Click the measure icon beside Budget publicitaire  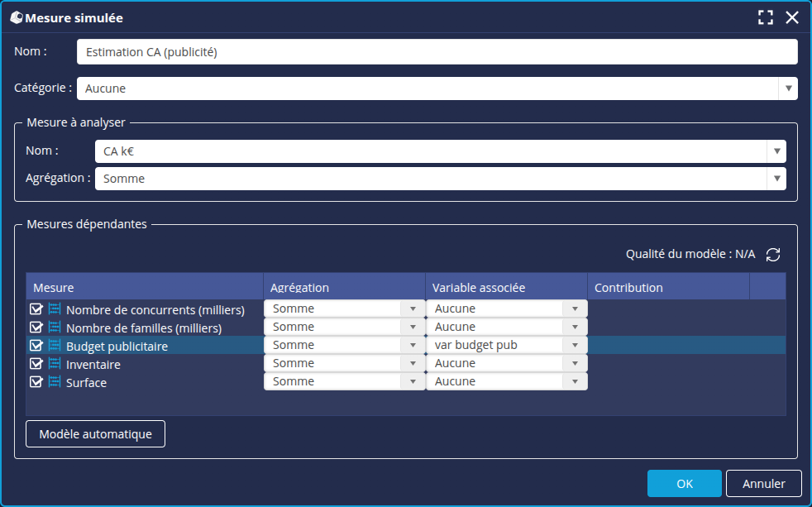tap(55, 346)
